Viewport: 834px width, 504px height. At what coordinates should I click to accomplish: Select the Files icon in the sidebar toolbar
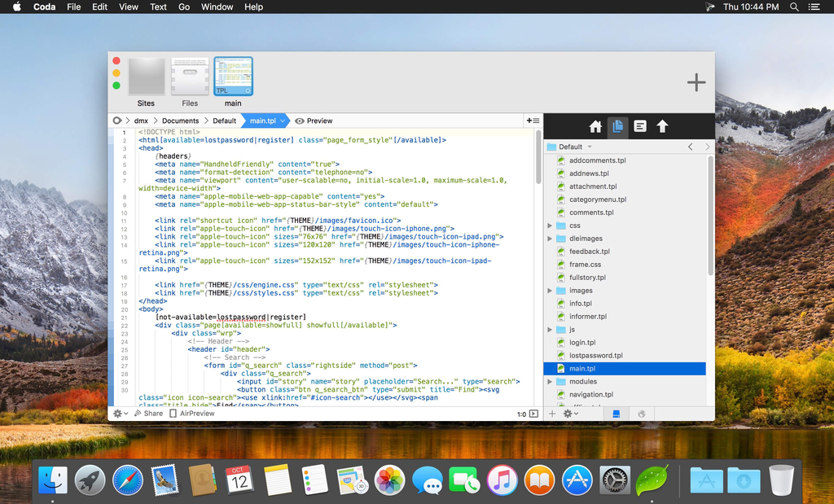[618, 126]
